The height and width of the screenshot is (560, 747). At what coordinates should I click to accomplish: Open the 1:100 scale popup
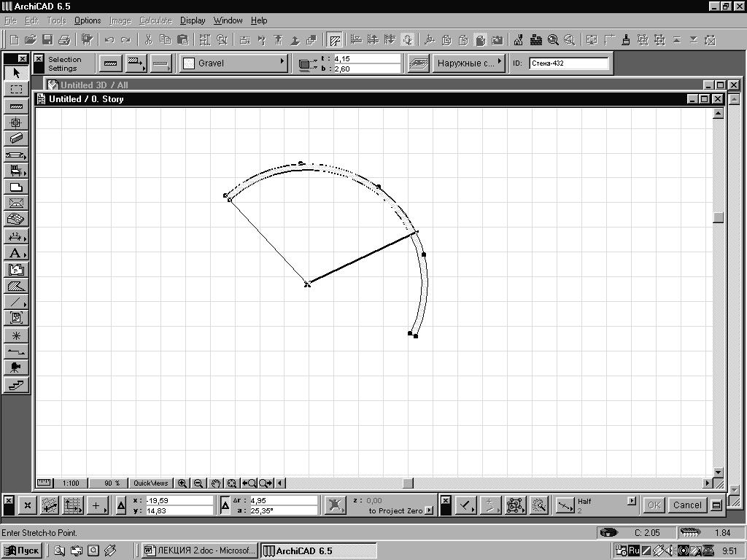[x=71, y=483]
